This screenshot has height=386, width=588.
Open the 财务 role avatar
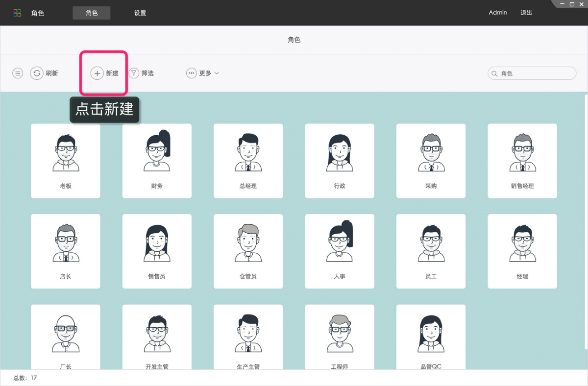click(x=157, y=151)
